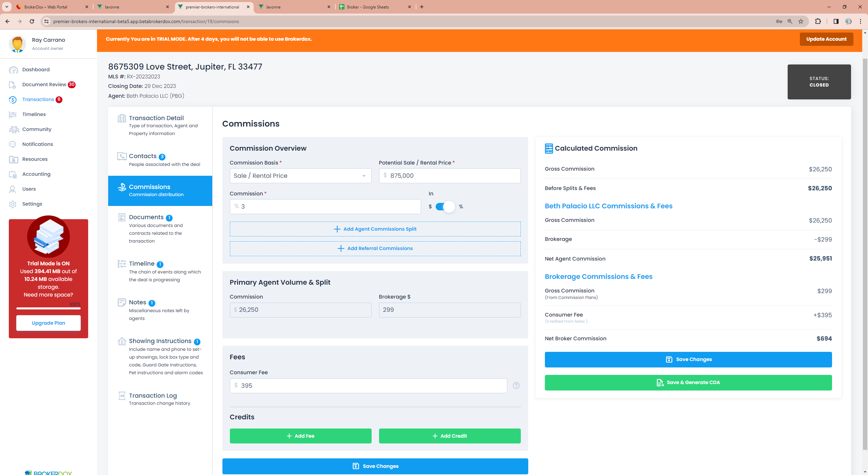This screenshot has width=868, height=475.
Task: Click the bottom Save Changes button
Action: [x=375, y=466]
